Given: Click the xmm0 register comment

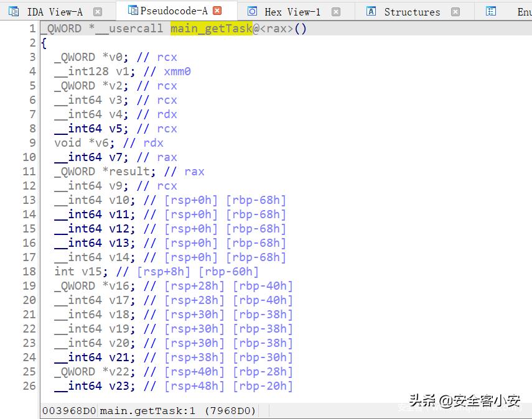Looking at the screenshot, I should click(177, 71).
